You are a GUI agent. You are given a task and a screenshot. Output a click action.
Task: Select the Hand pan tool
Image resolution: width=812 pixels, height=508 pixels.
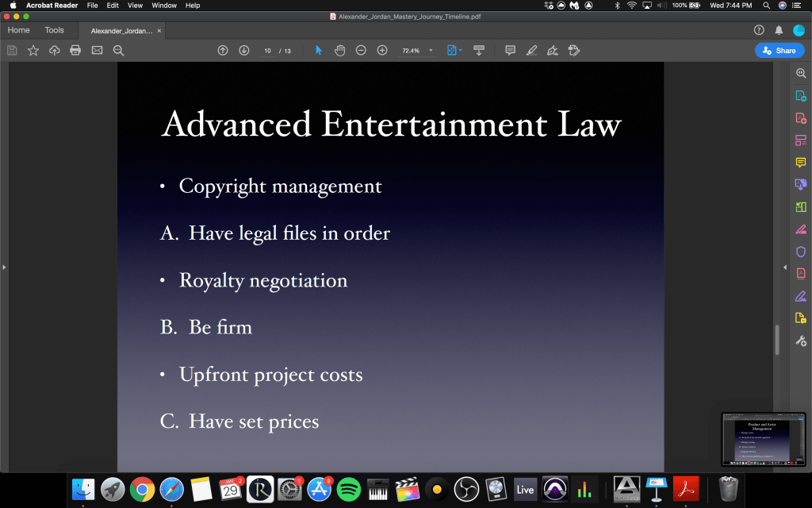point(339,50)
